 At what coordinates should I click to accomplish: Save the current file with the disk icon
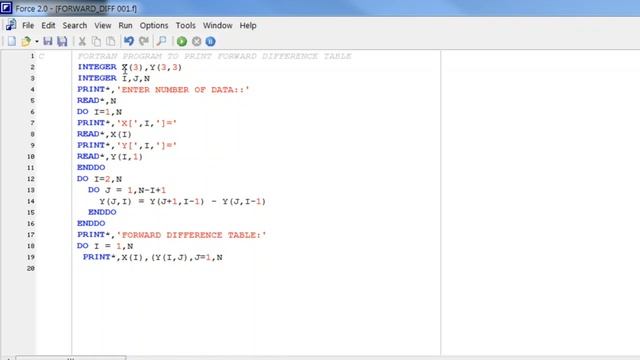point(48,41)
